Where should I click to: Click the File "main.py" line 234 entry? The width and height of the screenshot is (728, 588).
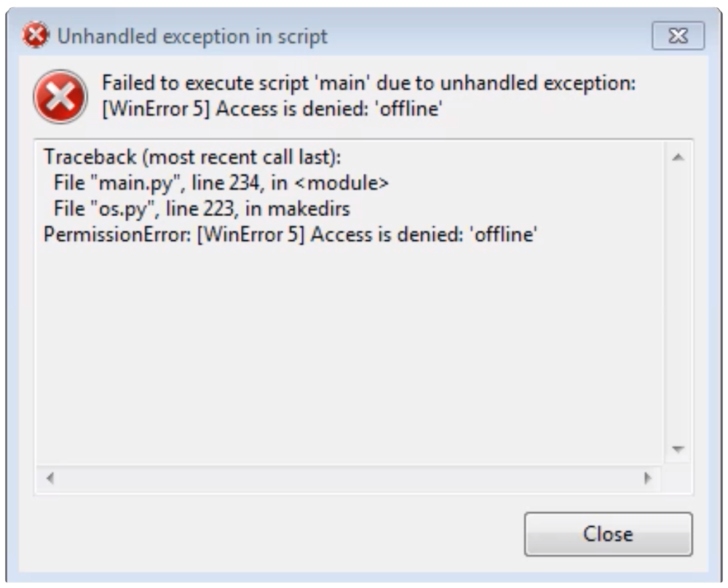point(221,183)
